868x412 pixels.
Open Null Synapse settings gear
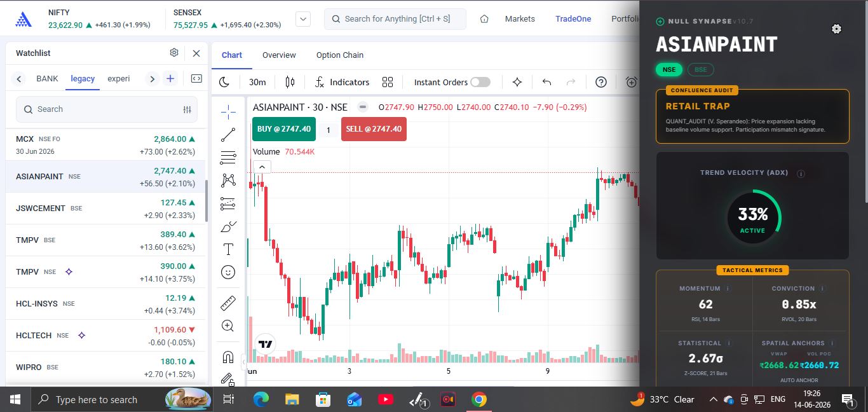coord(836,29)
